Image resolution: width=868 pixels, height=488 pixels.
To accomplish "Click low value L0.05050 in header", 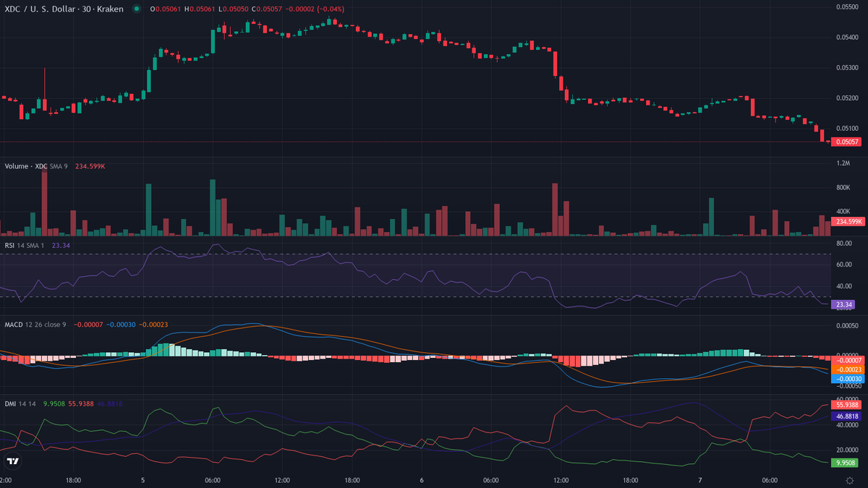I will 234,9.
